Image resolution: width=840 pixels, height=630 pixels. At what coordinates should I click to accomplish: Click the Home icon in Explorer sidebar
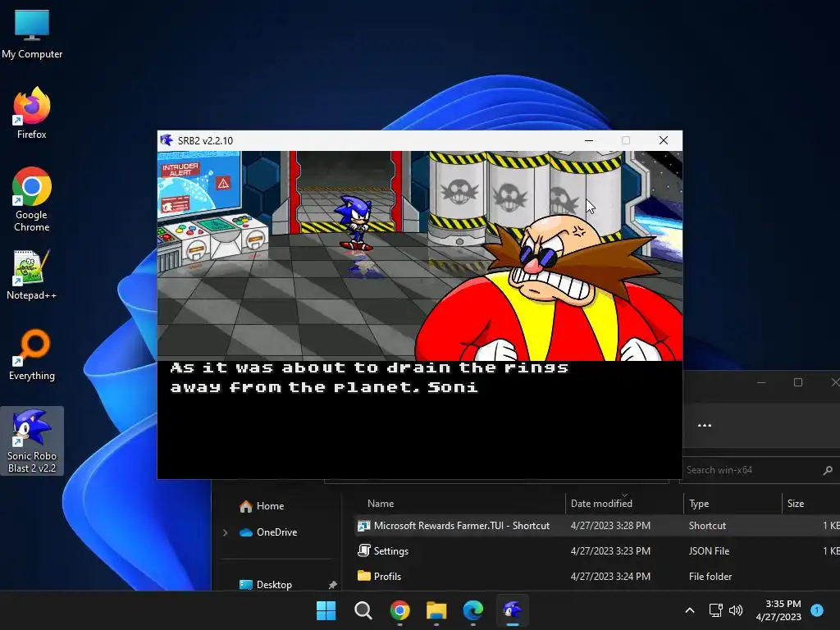pyautogui.click(x=246, y=506)
